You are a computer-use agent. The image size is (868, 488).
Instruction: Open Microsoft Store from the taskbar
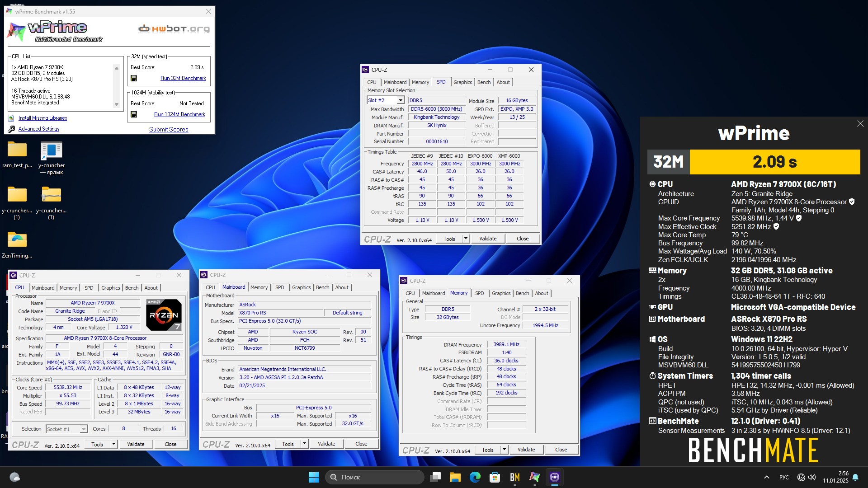[495, 477]
